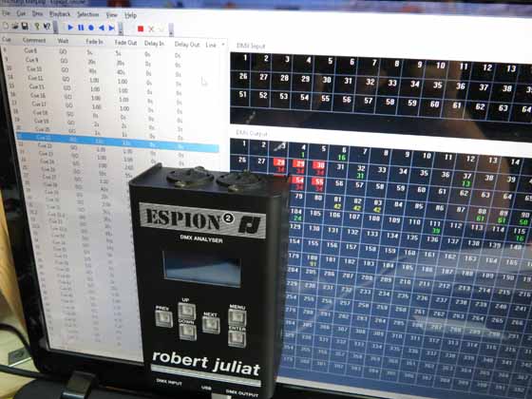532x399 pixels.
Task: Pause playback with the blue Pause icon
Action: [81, 28]
